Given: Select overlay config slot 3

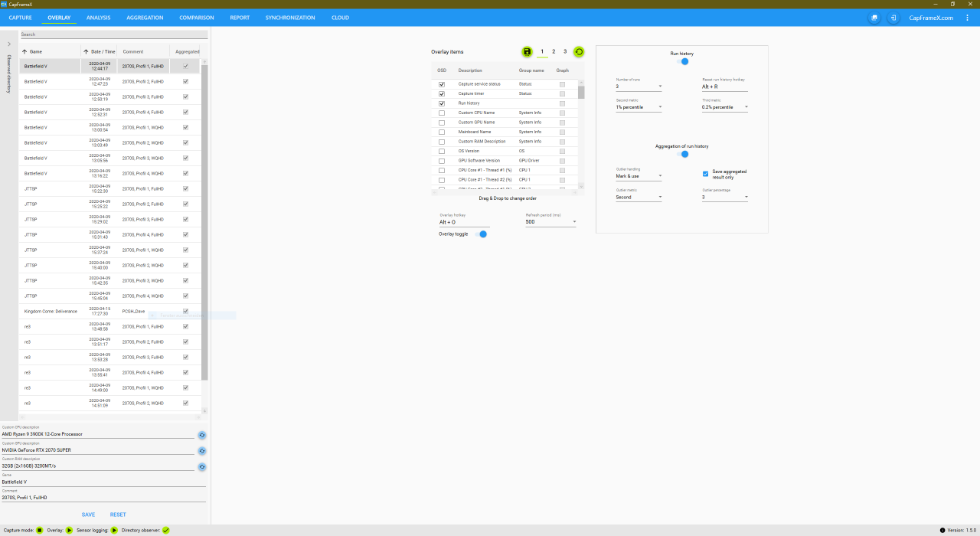Looking at the screenshot, I should [x=565, y=51].
